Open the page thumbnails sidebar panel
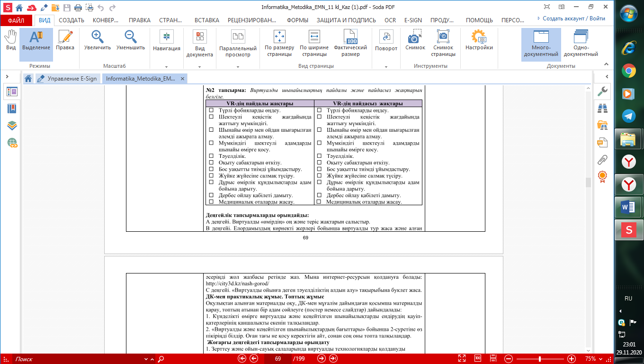Image resolution: width=644 pixels, height=364 pixels. point(12,92)
